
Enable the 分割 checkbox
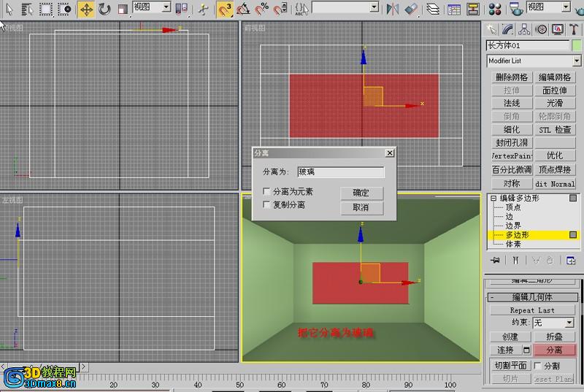pos(537,366)
